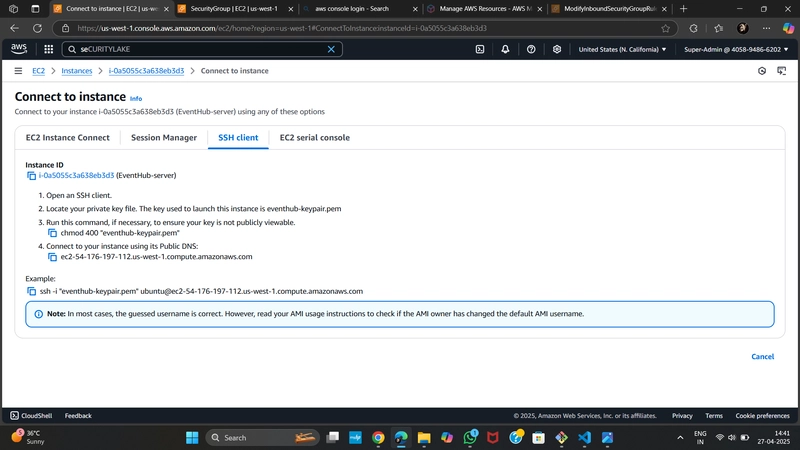Screen dimensions: 800x450
Task: Open weather widget showing 36°C Sunny
Action: pyautogui.click(x=28, y=437)
